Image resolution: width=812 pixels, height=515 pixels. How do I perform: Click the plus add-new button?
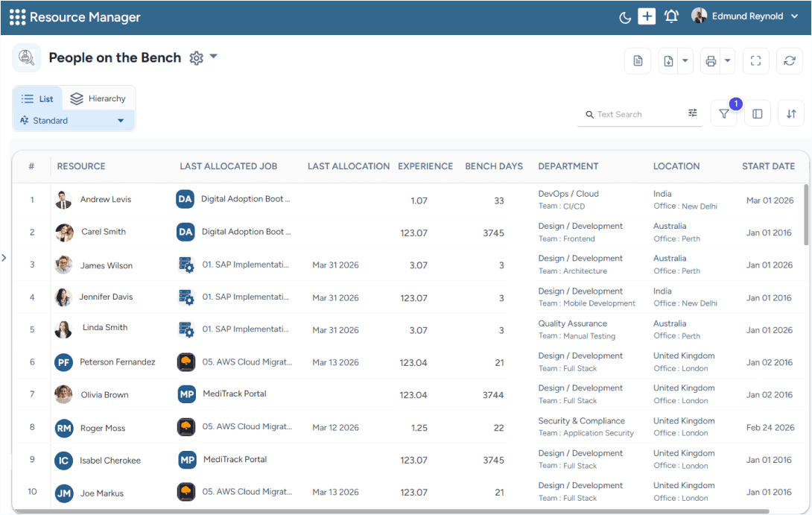tap(647, 16)
